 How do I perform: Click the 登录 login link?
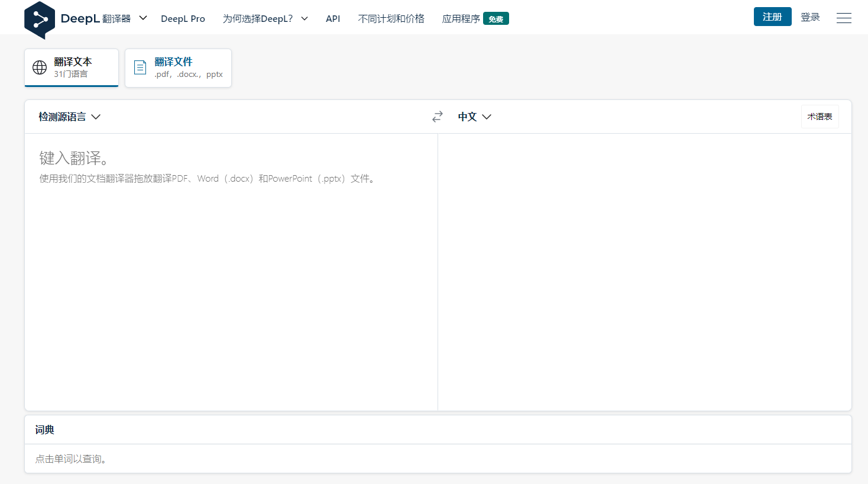point(810,17)
